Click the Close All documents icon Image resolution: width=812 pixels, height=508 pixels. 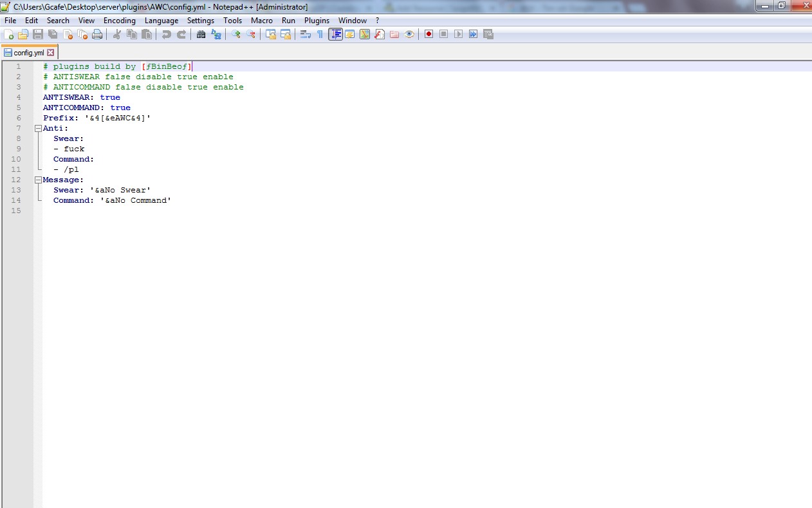tap(82, 34)
